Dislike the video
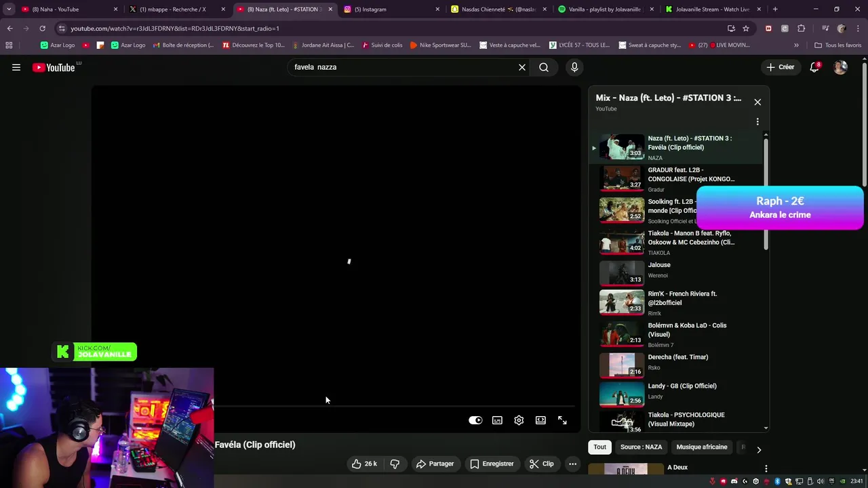Viewport: 868px width, 488px height. coord(395,464)
